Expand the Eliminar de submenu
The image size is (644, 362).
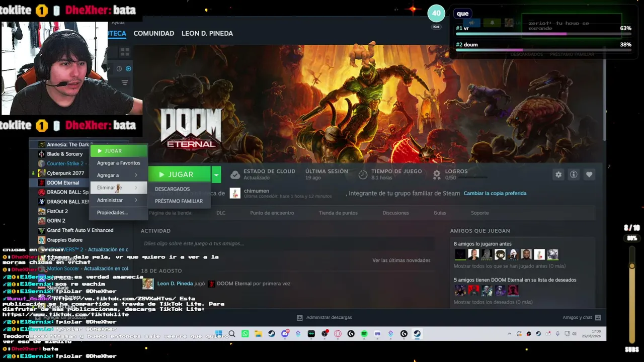[119, 188]
